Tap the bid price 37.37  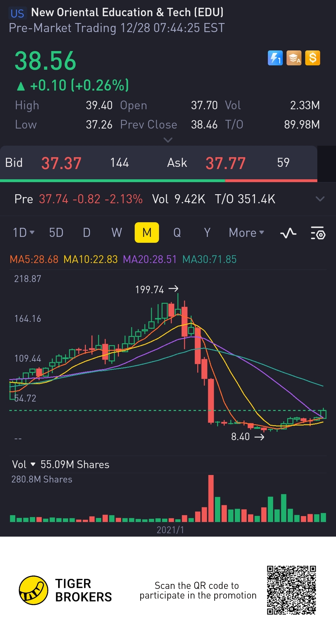point(61,163)
